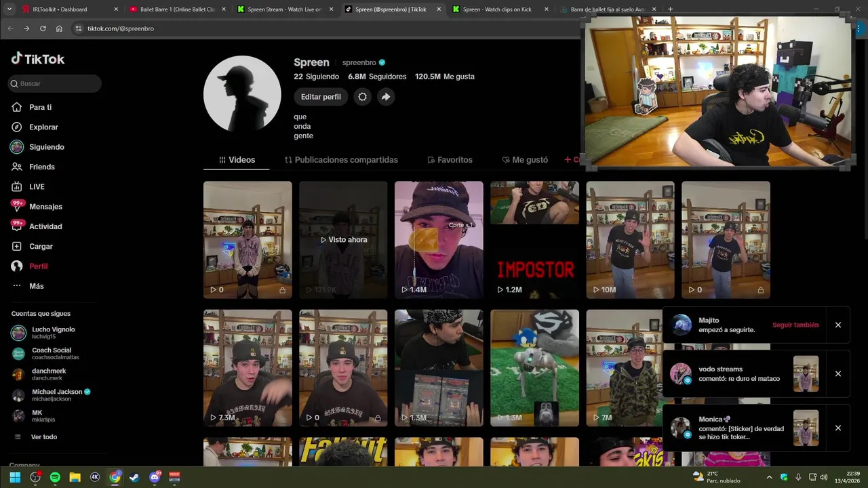Click the tiktok.com address bar

325,28
